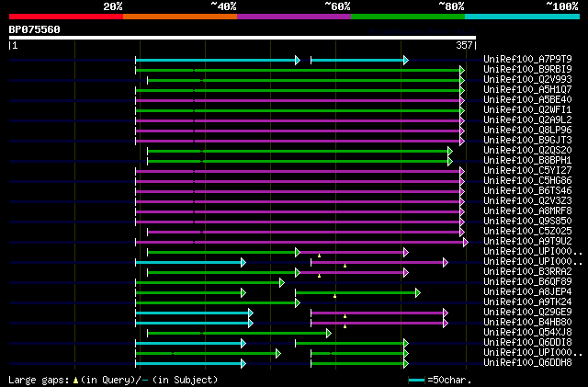Image resolution: width=588 pixels, height=387 pixels.
Task: Select the UniRef100_B6QF89 label
Action: (527, 282)
